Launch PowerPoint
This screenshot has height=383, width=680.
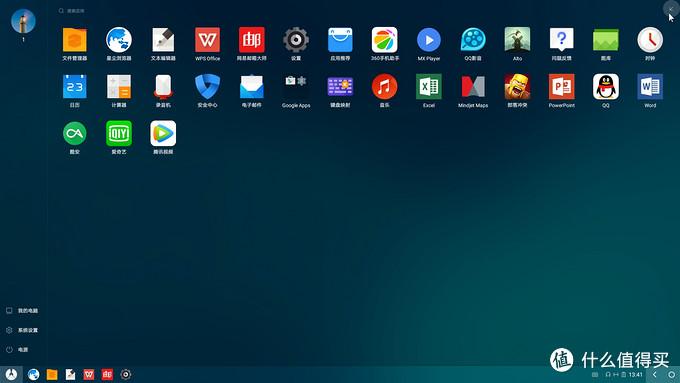(x=561, y=87)
